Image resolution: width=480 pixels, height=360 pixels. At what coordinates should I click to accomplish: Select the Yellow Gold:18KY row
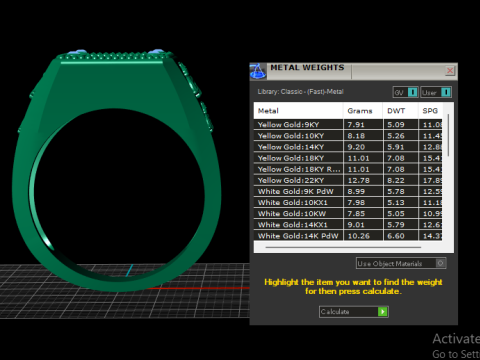coord(348,158)
